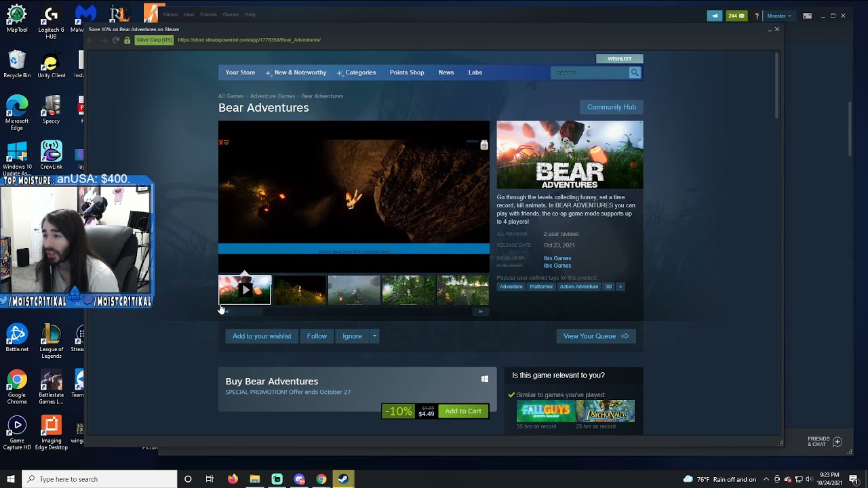Click the Ignore button

(x=352, y=336)
